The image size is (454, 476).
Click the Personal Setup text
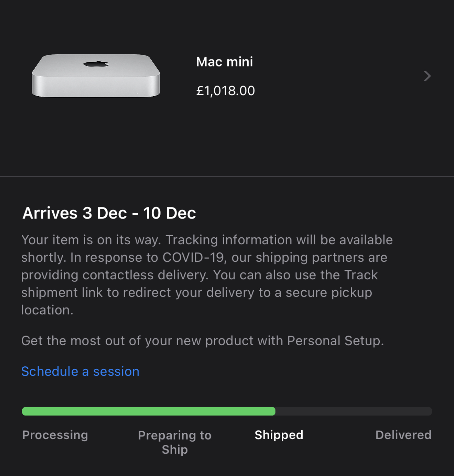tap(334, 341)
